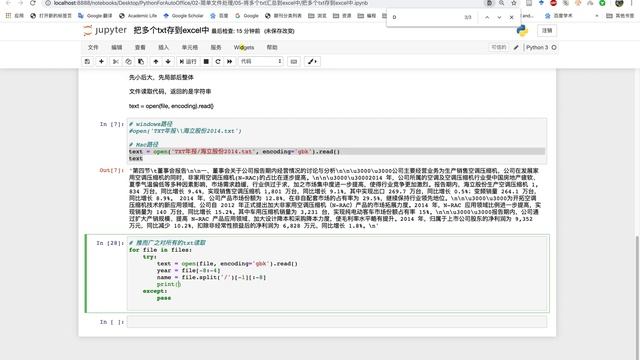The width and height of the screenshot is (640, 360).
Task: Click the 可信的 trusted indicator
Action: click(498, 47)
